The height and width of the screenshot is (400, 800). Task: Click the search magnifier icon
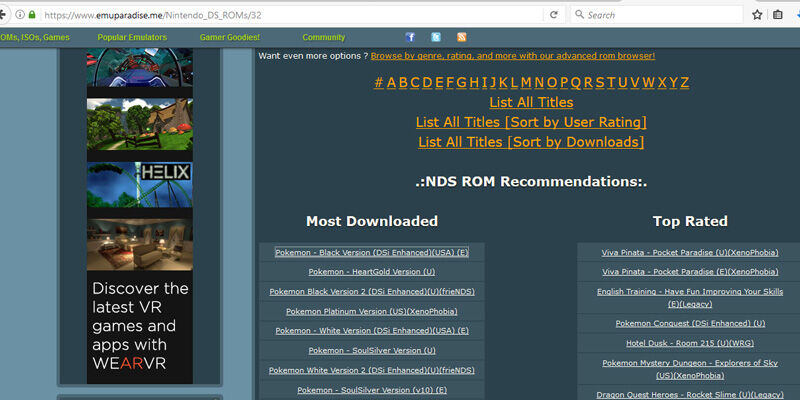(580, 15)
